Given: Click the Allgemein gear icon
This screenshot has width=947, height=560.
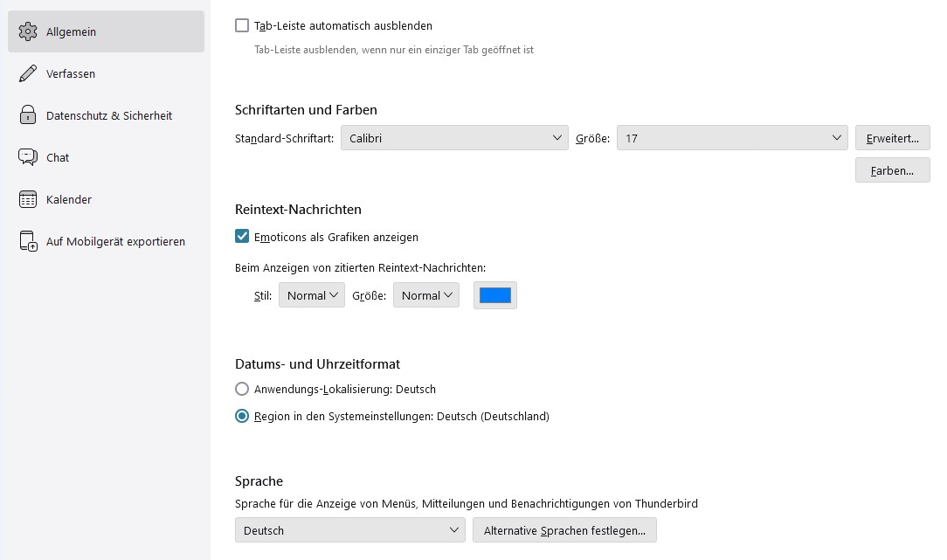Looking at the screenshot, I should [28, 31].
